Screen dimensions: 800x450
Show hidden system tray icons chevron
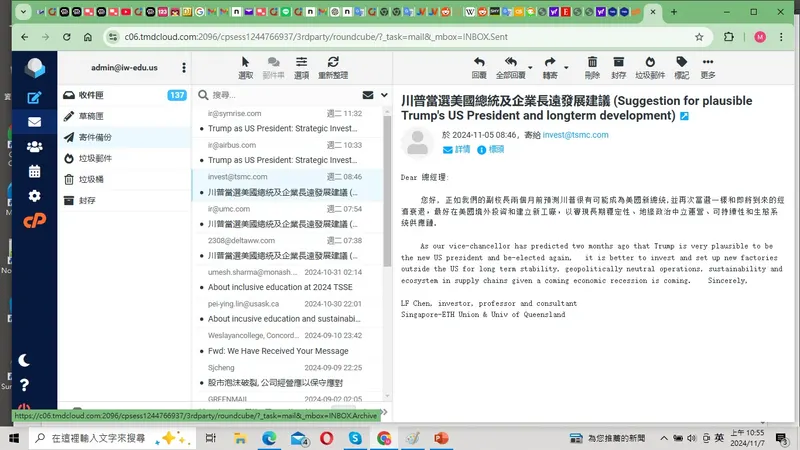663,438
